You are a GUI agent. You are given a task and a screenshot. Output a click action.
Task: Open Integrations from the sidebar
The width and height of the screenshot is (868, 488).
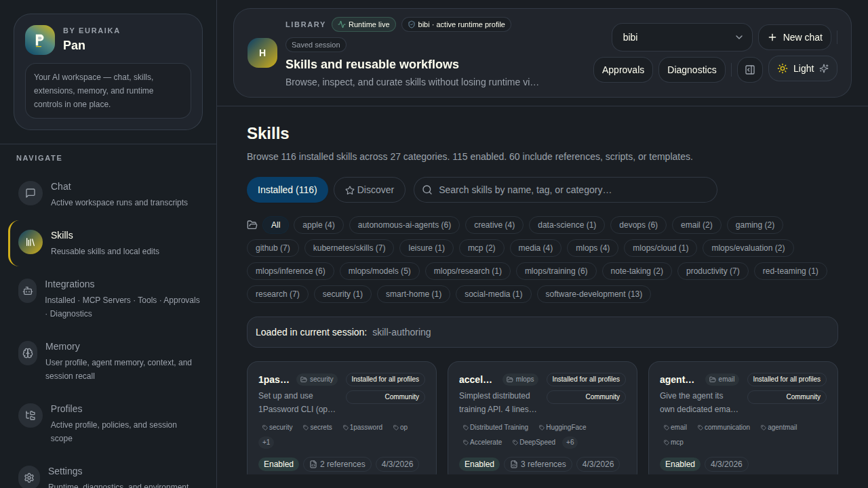point(27,291)
